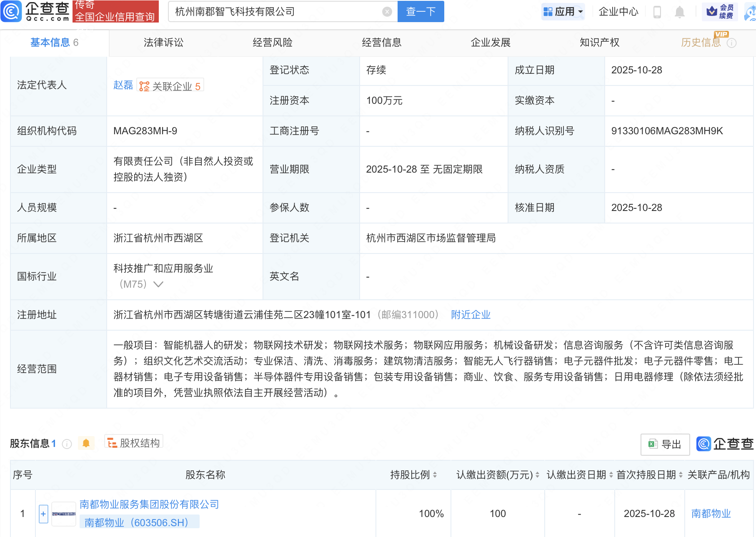Open the 股权结构 equity structure view

pos(133,443)
